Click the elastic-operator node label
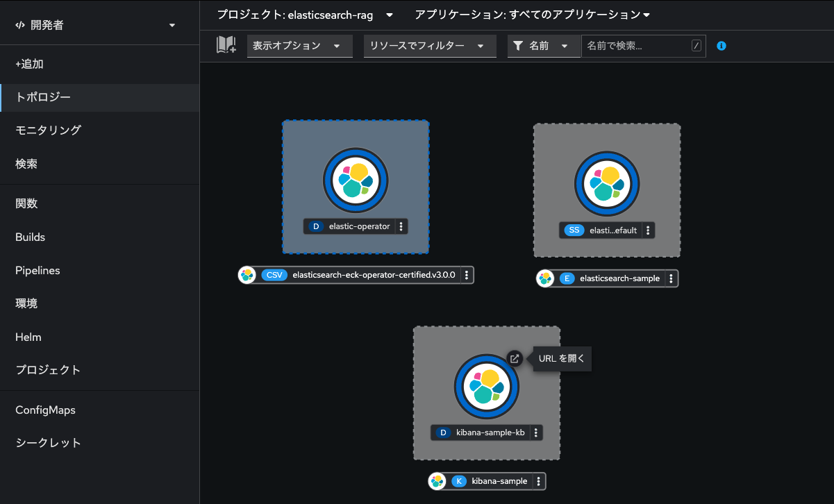Image resolution: width=834 pixels, height=504 pixels. coord(359,226)
